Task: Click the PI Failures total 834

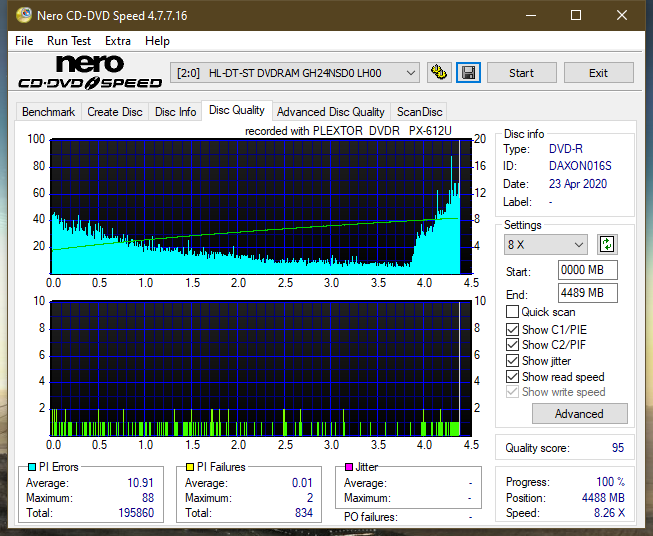Action: (304, 513)
